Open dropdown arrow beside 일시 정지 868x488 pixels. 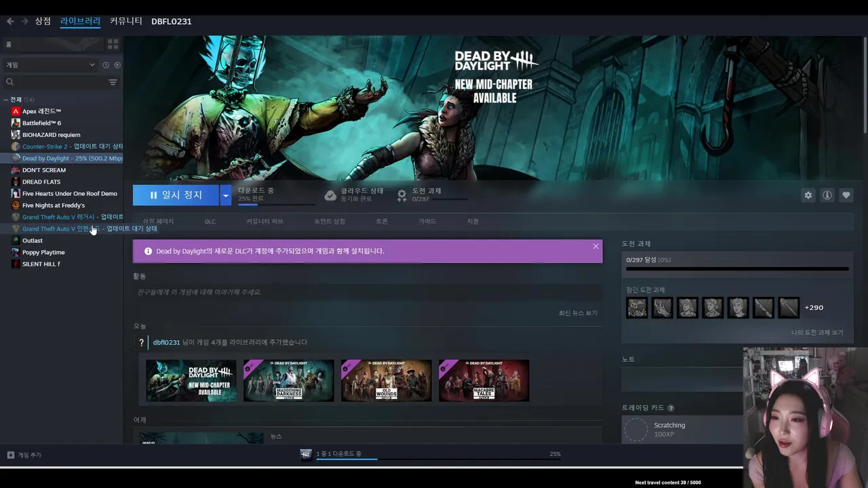coord(226,195)
